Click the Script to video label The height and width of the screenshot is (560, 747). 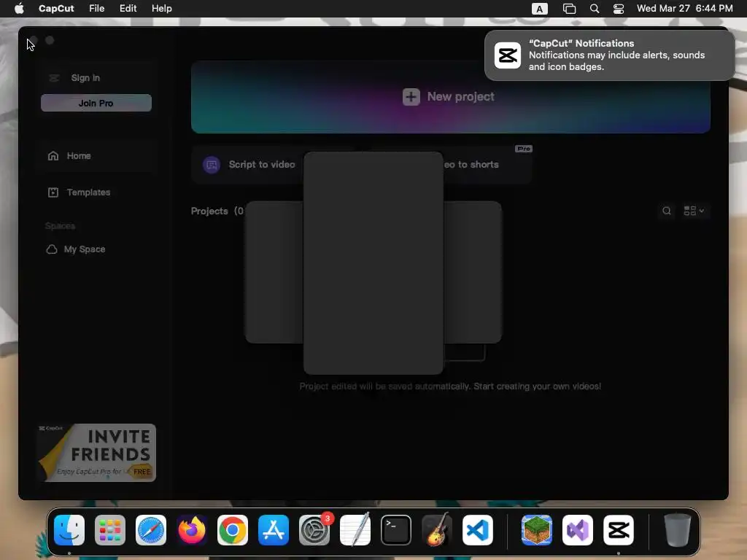tap(262, 165)
